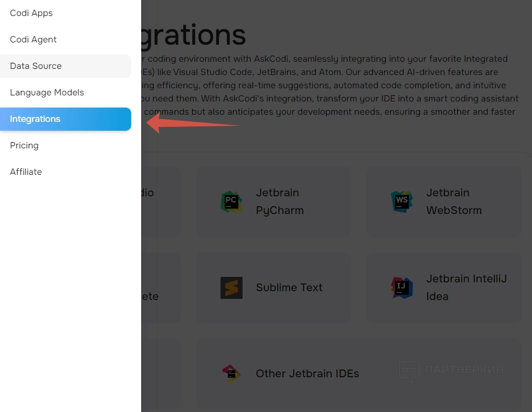Open the Jetbrain IntelliJ Idea card
Image resolution: width=532 pixels, height=412 pixels.
pyautogui.click(x=444, y=288)
